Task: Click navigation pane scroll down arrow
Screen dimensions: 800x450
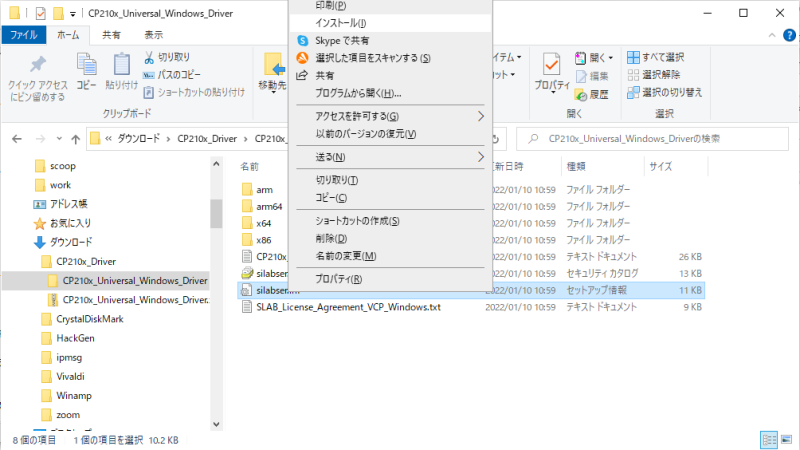Action: click(216, 424)
